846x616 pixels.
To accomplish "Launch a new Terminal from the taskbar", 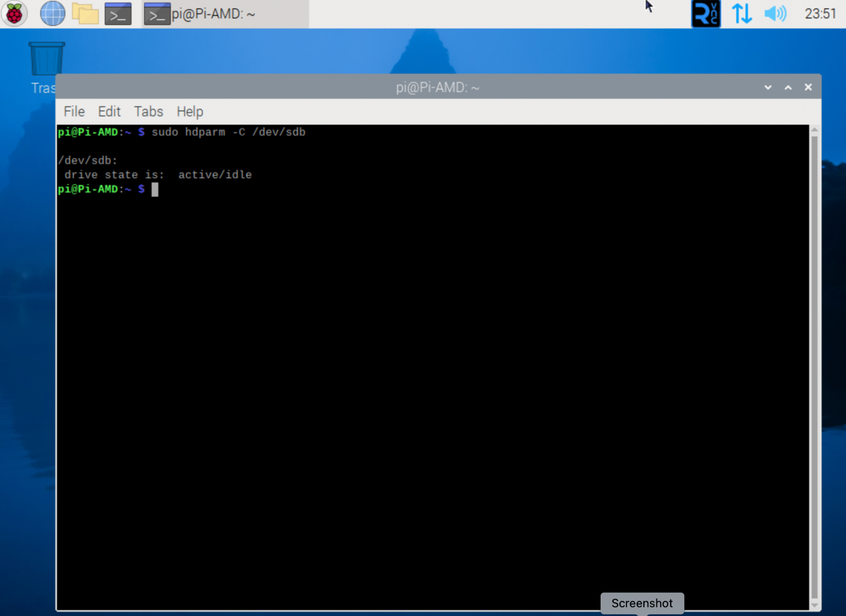I will 118,14.
